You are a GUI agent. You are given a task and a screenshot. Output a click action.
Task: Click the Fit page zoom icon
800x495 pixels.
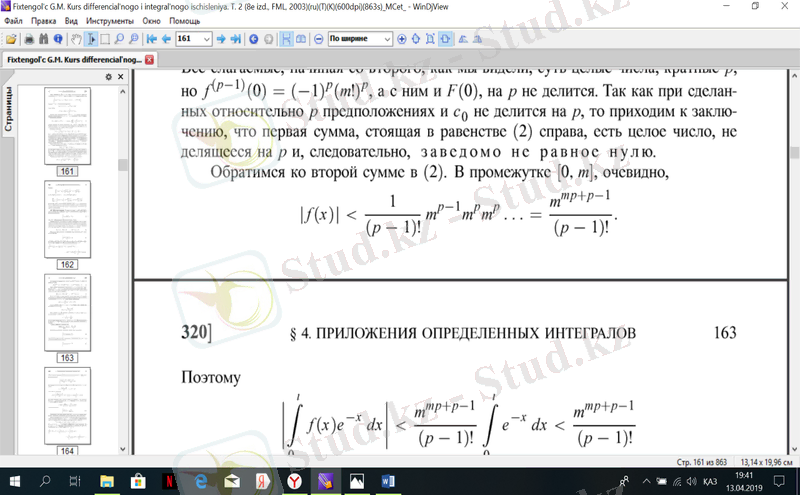(416, 39)
